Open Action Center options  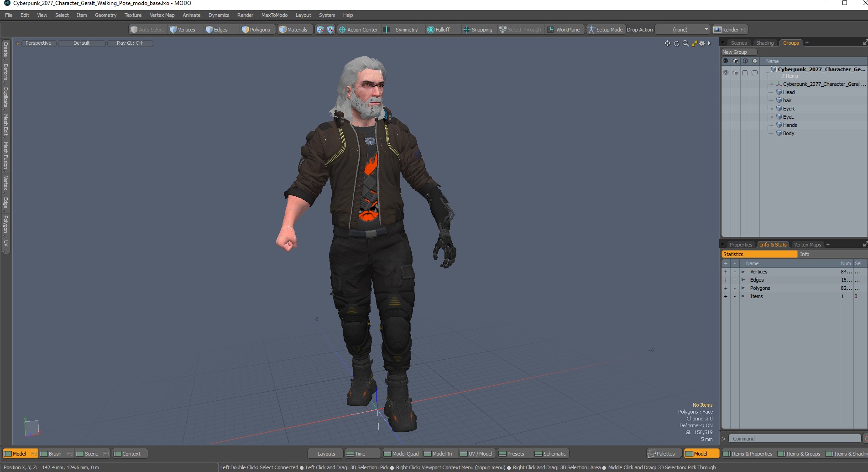pos(358,30)
